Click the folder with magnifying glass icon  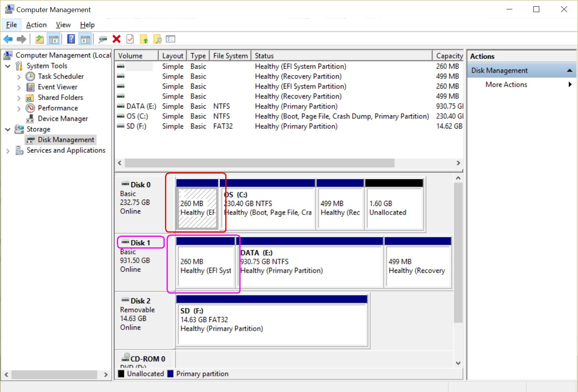click(x=157, y=39)
